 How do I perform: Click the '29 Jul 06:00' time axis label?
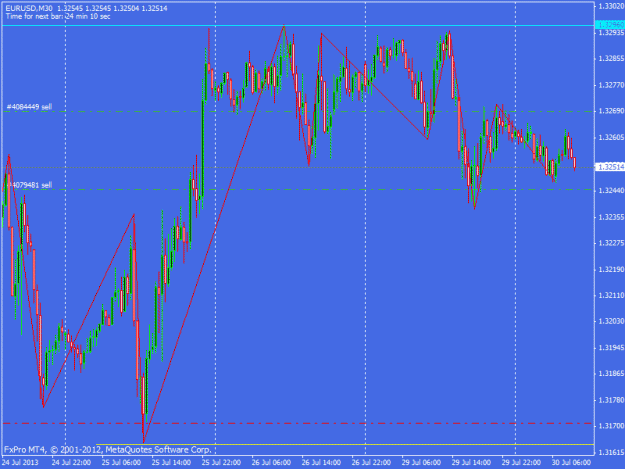click(421, 462)
